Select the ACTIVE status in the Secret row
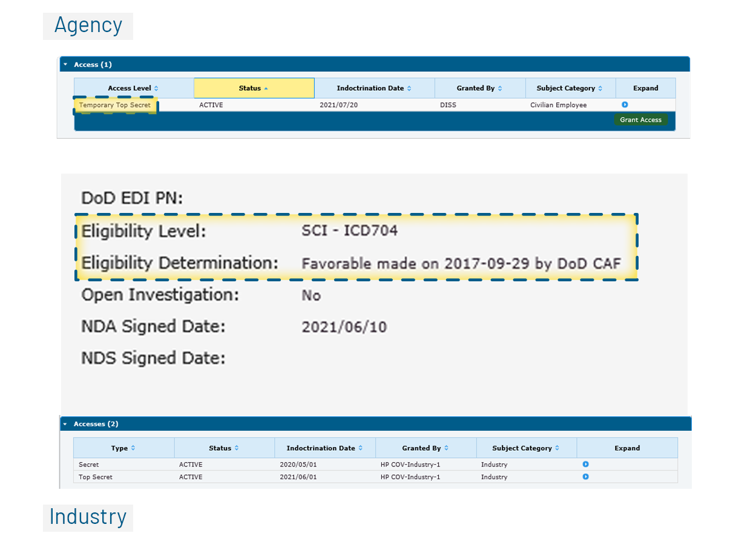 pos(191,465)
